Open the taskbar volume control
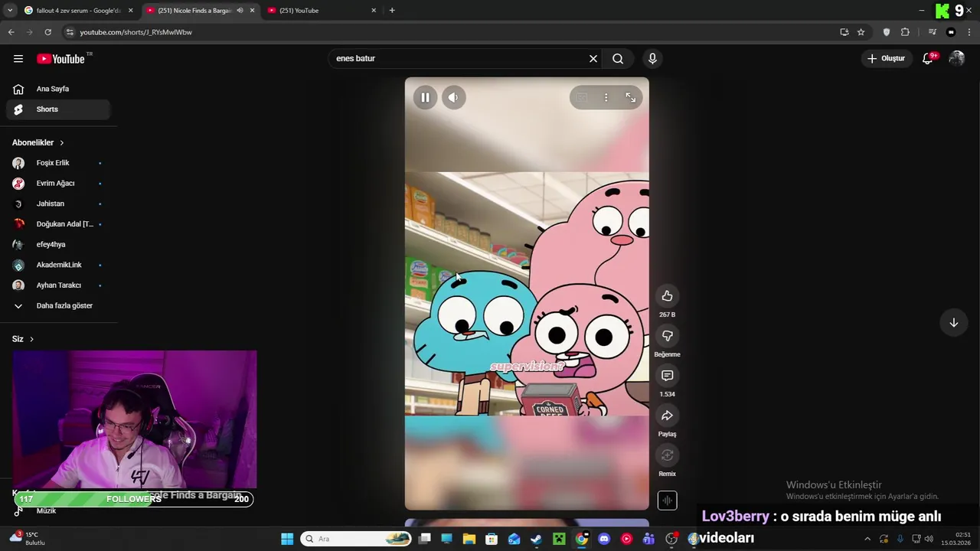The height and width of the screenshot is (551, 980). 929,539
